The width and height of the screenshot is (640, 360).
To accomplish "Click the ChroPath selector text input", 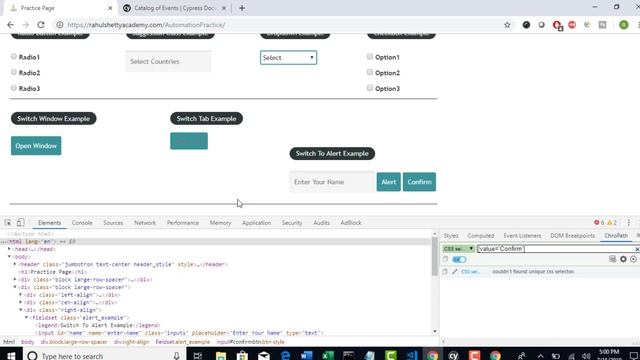I will pyautogui.click(x=554, y=249).
